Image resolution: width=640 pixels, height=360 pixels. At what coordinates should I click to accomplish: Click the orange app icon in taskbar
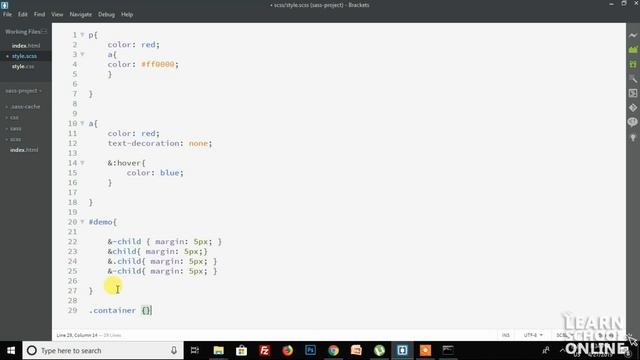(425, 350)
